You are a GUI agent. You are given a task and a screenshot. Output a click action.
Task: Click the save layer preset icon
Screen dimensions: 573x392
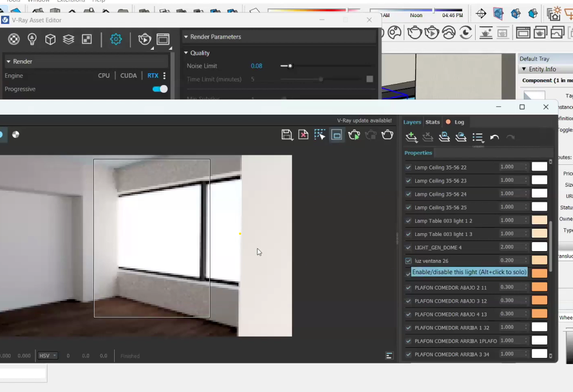click(x=444, y=137)
